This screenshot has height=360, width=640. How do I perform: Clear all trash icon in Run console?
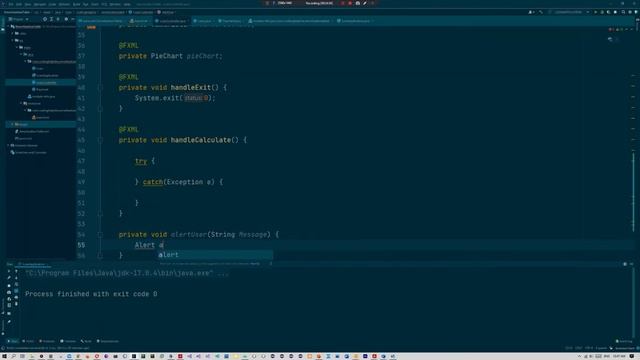pos(16,304)
